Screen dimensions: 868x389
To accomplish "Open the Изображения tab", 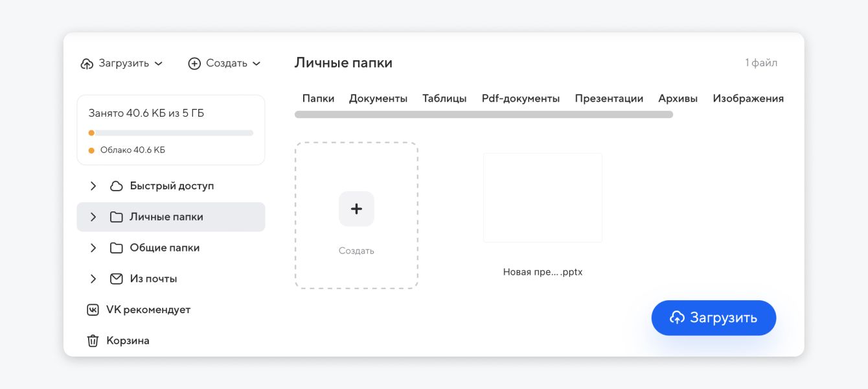I will (x=748, y=98).
